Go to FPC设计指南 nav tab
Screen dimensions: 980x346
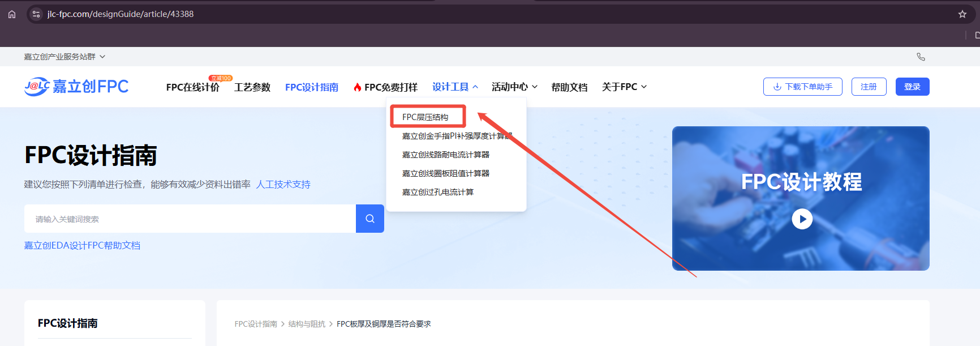pyautogui.click(x=312, y=87)
